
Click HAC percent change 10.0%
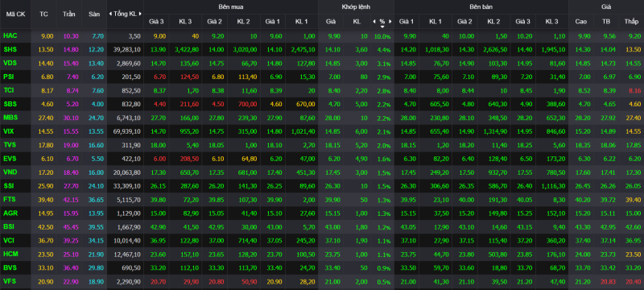pyautogui.click(x=382, y=36)
